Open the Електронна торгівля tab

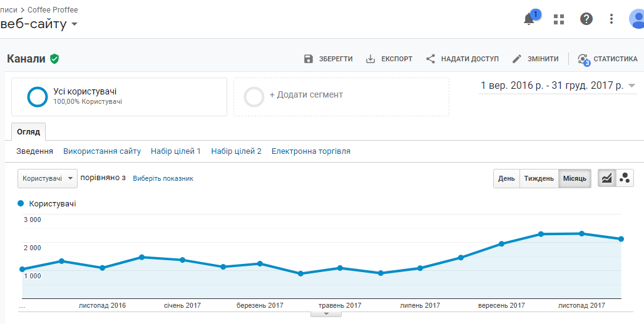310,151
